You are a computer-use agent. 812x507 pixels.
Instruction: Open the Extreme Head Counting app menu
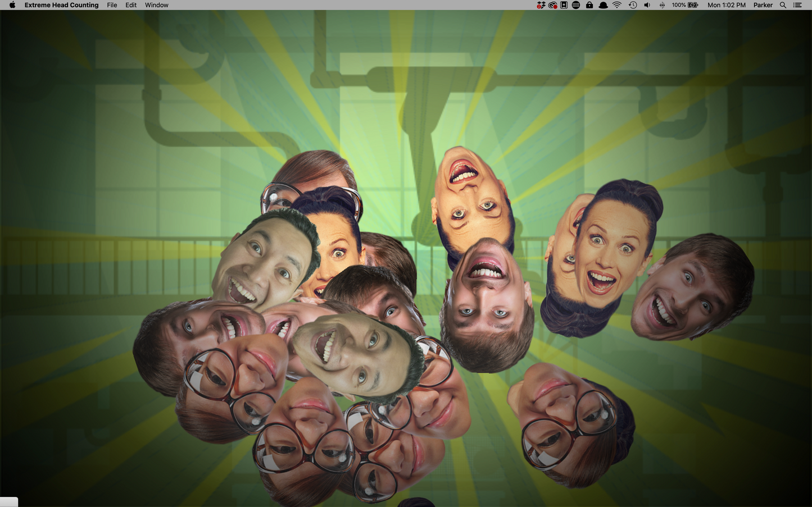click(x=61, y=5)
